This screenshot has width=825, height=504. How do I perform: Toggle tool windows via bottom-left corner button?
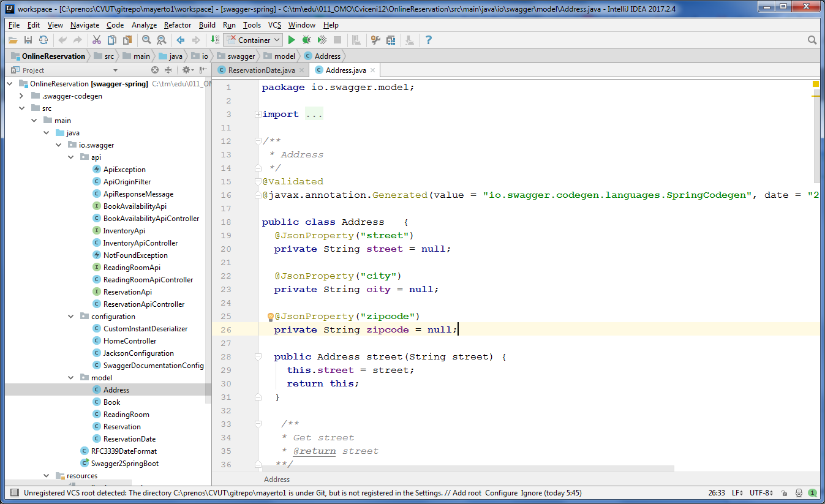click(x=13, y=492)
